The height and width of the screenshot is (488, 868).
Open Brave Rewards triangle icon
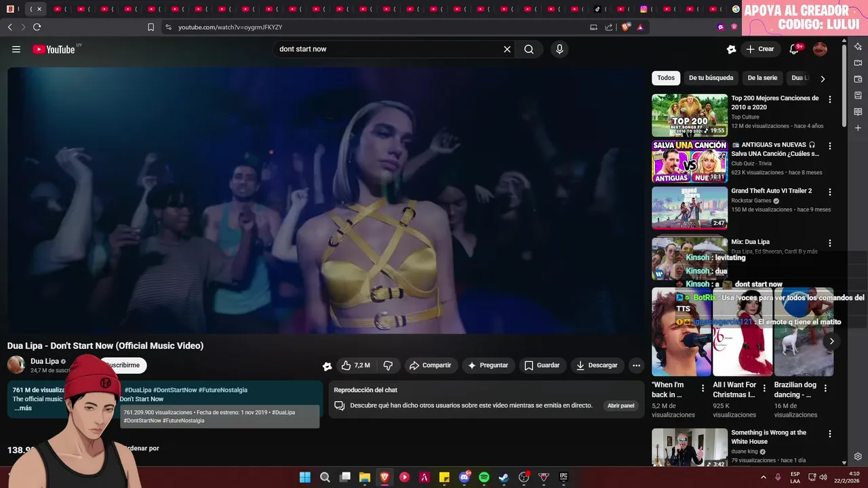640,27
